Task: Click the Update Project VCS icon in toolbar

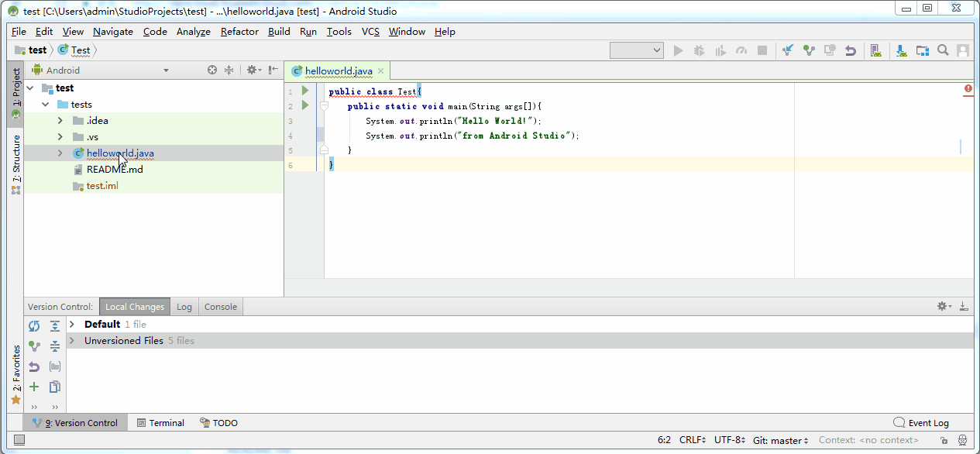Action: (x=788, y=50)
